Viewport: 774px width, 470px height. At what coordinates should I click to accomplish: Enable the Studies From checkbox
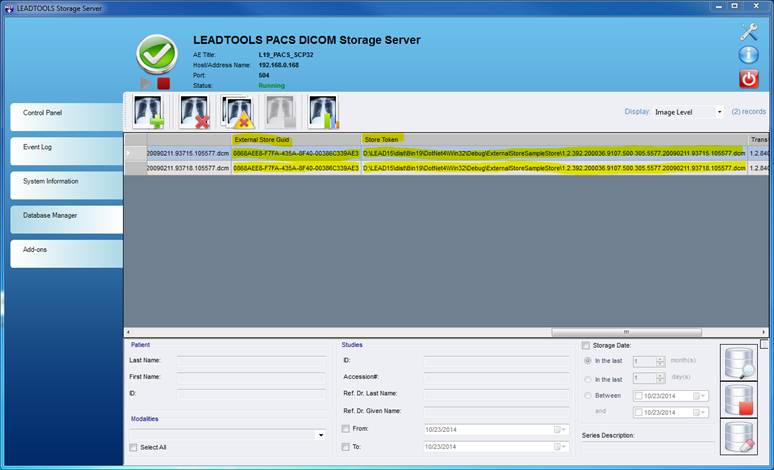[346, 429]
